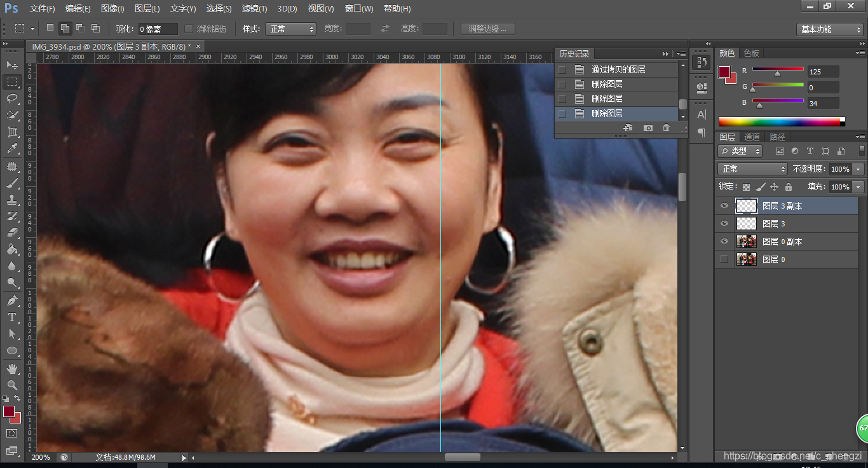Lock transparent pixels of the layer
This screenshot has height=468, width=868.
(x=746, y=187)
